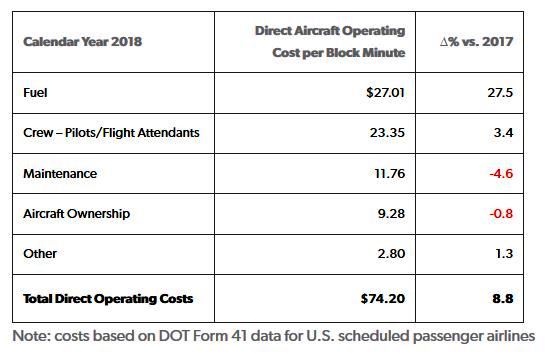Click the 3.4 crew percent change
The height and width of the screenshot is (363, 546).
(x=504, y=133)
